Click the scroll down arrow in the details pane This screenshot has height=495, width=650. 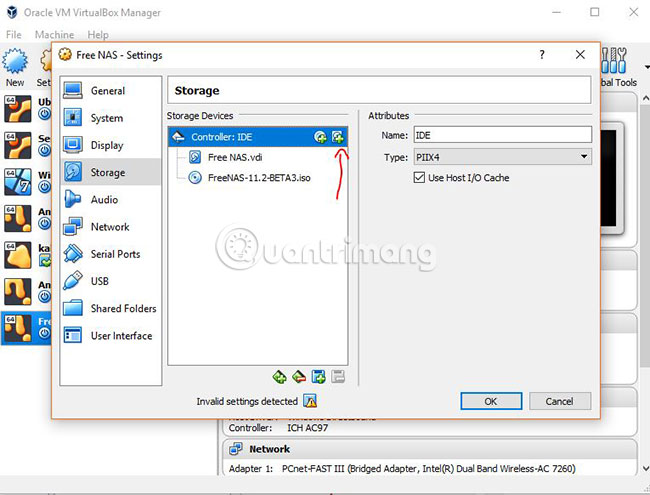645,468
